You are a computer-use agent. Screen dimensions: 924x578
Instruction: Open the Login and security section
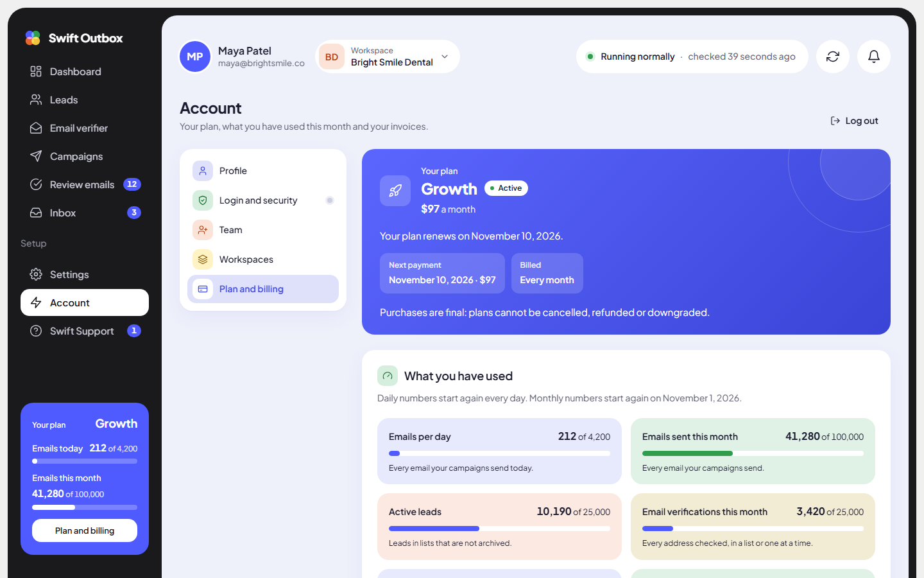263,200
